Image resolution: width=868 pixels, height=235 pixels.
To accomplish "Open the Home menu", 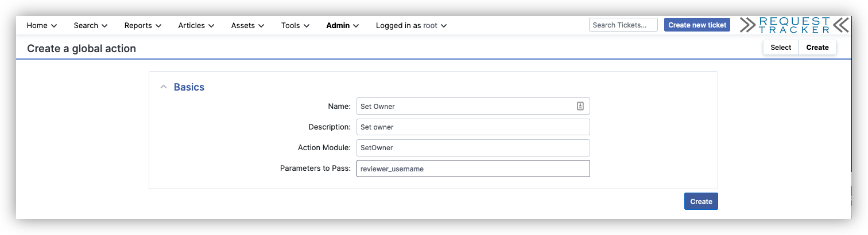I will tap(42, 25).
